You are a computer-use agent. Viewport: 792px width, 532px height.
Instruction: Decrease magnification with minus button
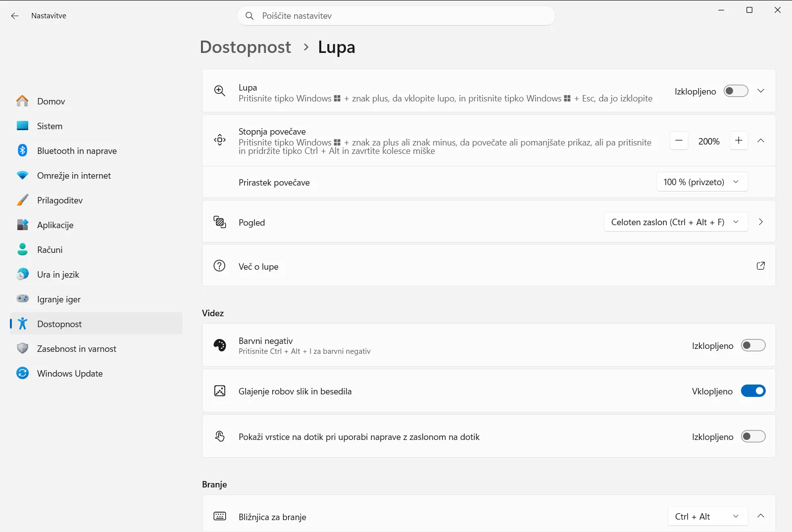coord(679,141)
